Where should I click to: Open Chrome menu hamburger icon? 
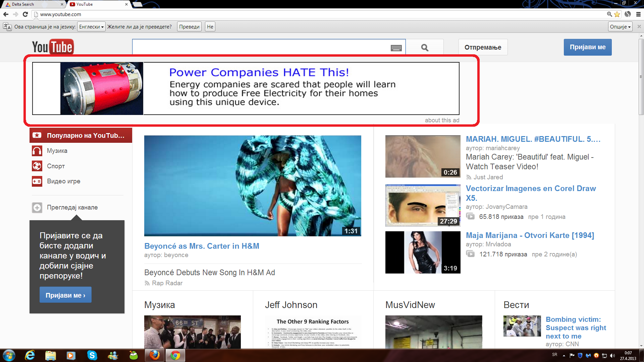click(638, 14)
